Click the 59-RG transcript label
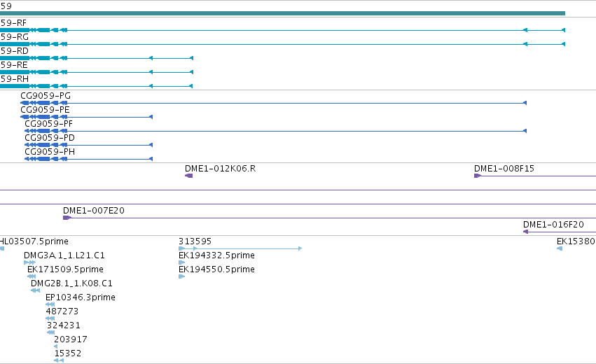 click(x=14, y=37)
